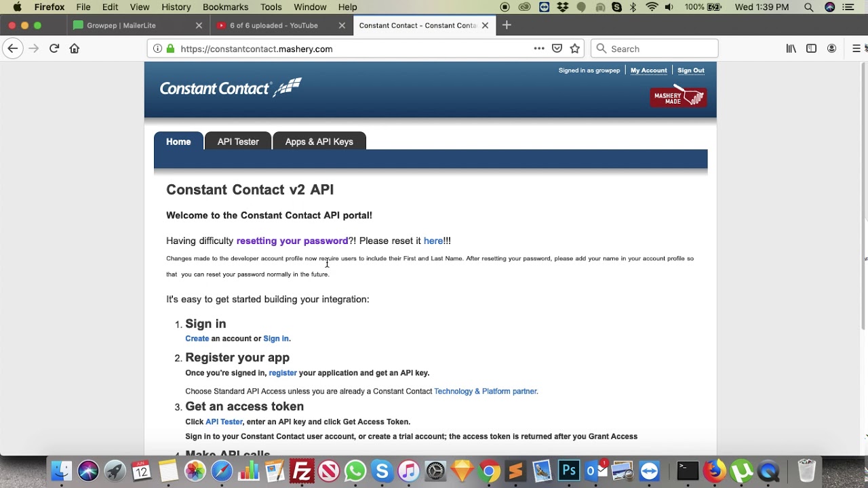The height and width of the screenshot is (488, 868).
Task: Open the volume control in menu bar
Action: (669, 7)
